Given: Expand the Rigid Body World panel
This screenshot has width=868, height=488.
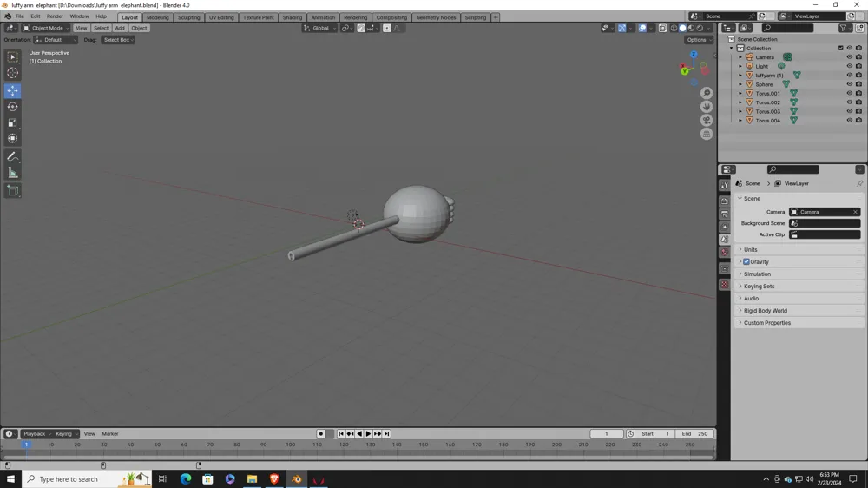Looking at the screenshot, I should coord(765,311).
